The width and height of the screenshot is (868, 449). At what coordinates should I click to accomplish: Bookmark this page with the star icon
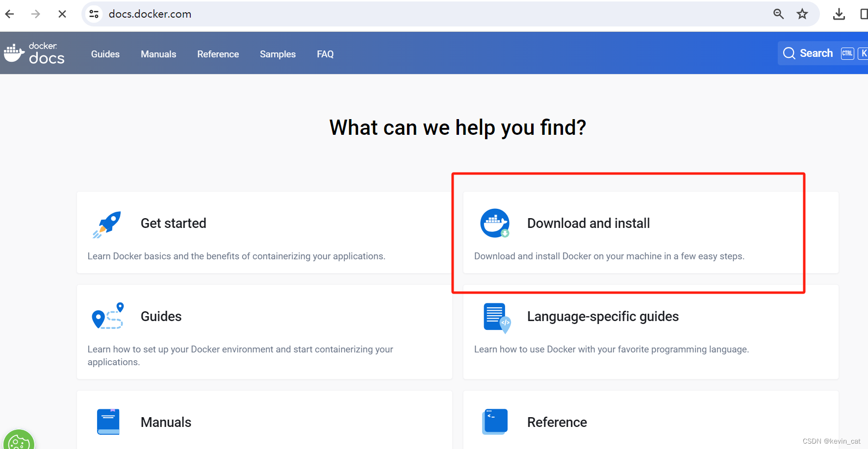[802, 14]
